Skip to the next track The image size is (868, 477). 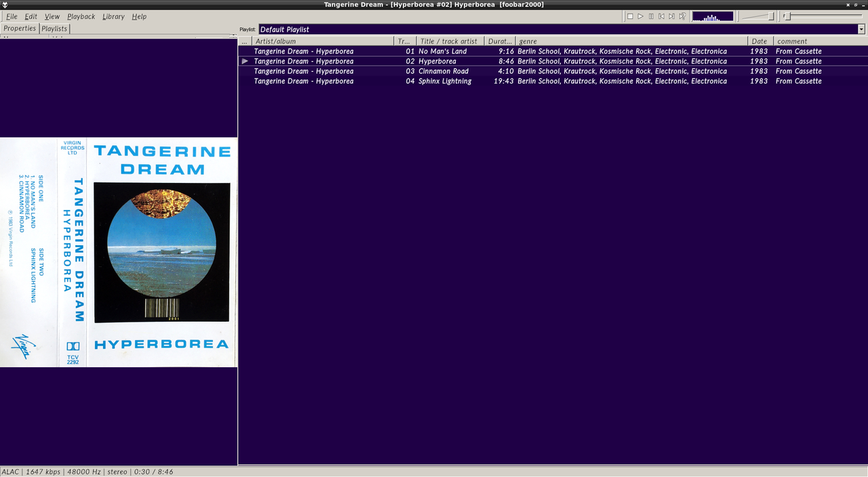click(x=671, y=16)
